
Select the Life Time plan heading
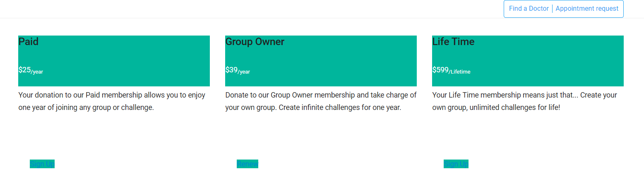[x=453, y=42]
